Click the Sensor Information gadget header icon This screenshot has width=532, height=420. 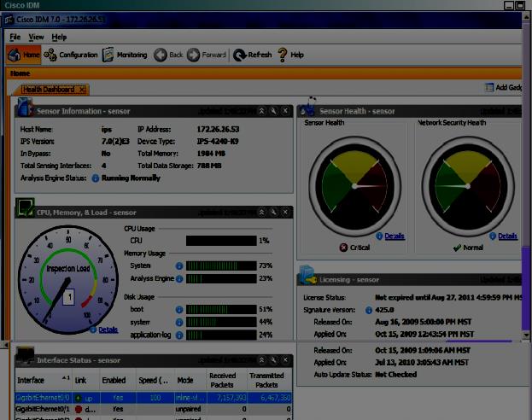25,107
